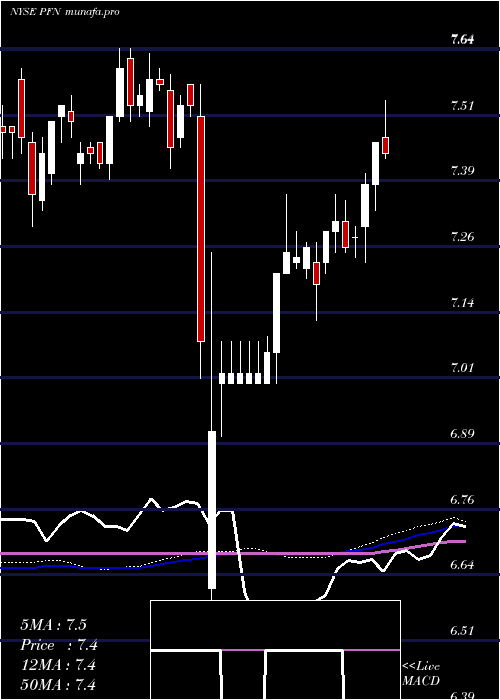Select the 6.76 price level label

point(462,499)
